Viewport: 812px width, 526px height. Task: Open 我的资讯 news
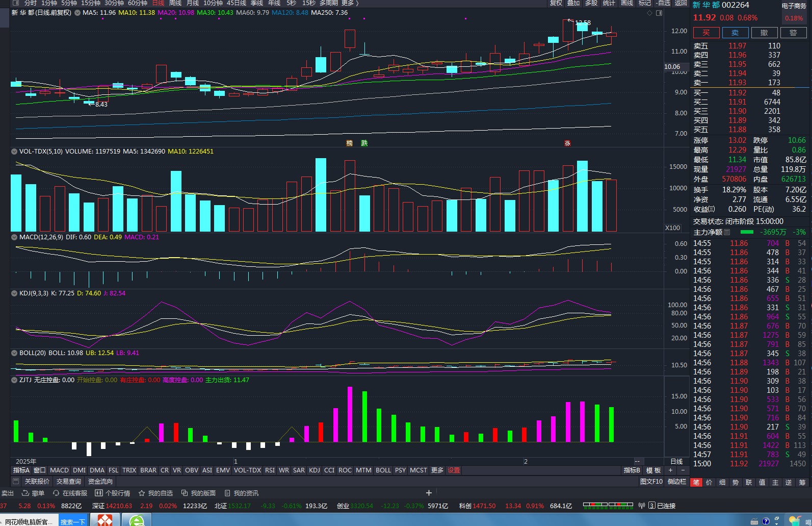[241, 493]
